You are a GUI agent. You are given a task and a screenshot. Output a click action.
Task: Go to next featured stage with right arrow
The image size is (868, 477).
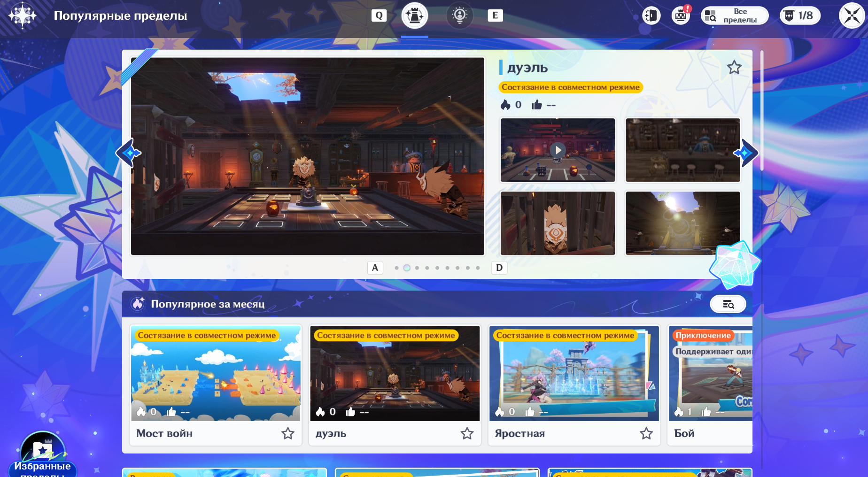[746, 153]
